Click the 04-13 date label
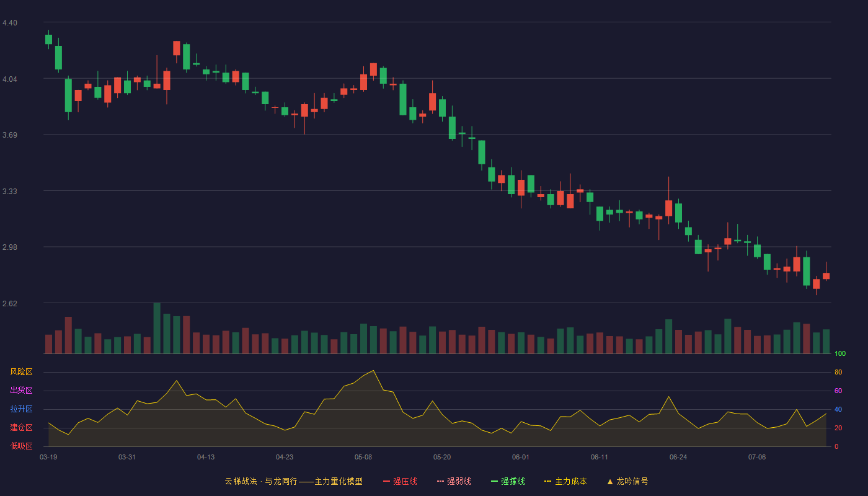This screenshot has width=868, height=496. pos(206,457)
